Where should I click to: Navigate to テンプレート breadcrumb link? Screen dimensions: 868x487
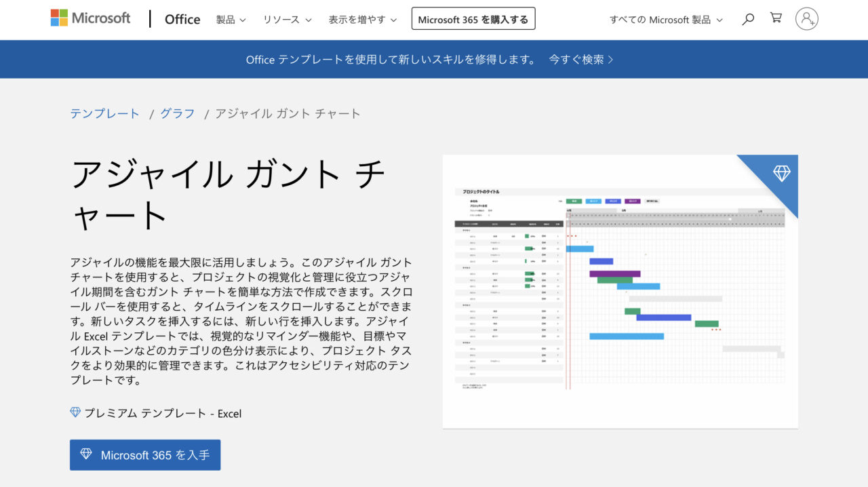pyautogui.click(x=104, y=113)
